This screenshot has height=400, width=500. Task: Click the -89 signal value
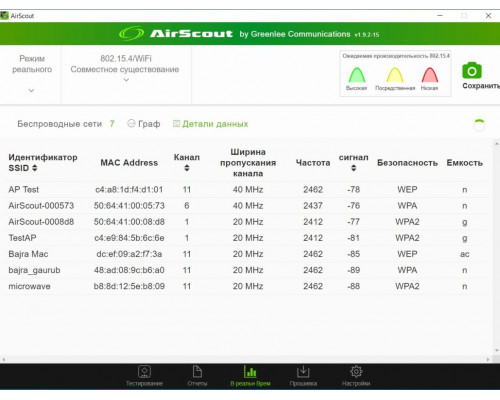354,270
